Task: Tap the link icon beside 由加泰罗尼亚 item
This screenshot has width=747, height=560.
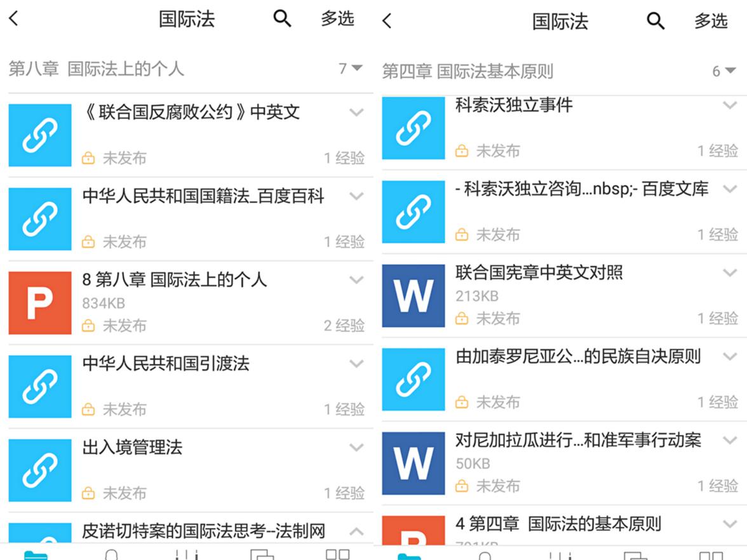Action: 414,380
